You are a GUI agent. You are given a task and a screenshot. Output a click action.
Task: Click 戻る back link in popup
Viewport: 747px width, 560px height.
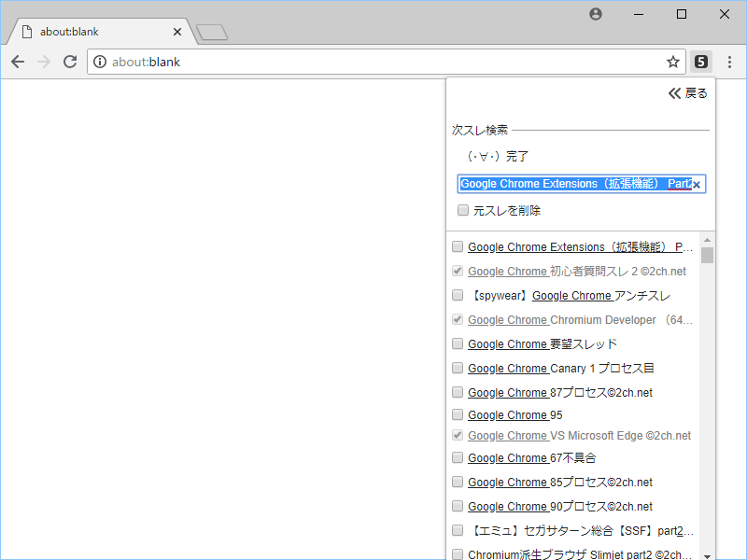pos(688,93)
